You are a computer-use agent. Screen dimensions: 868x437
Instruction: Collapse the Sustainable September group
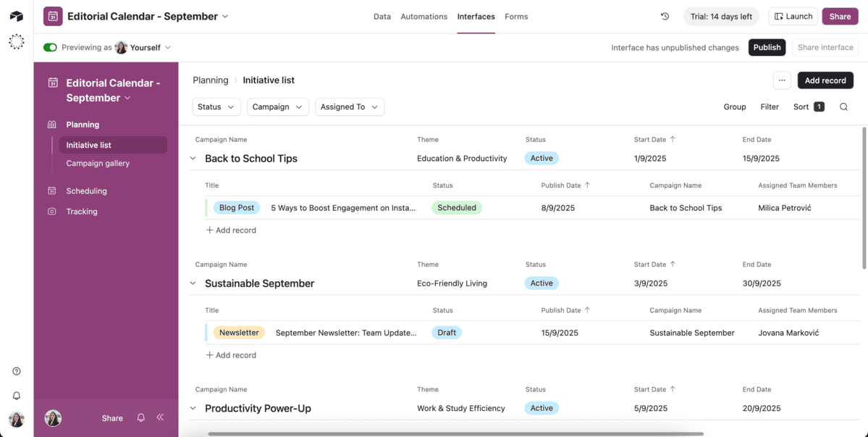[193, 283]
